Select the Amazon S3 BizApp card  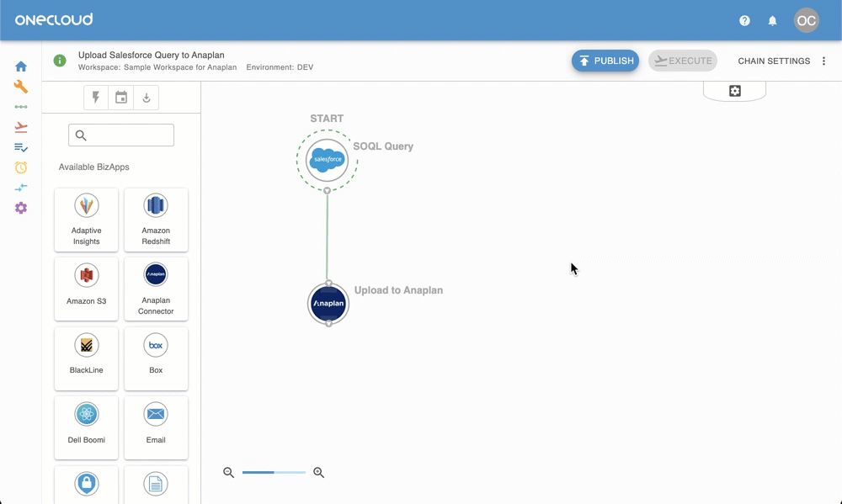coord(87,289)
